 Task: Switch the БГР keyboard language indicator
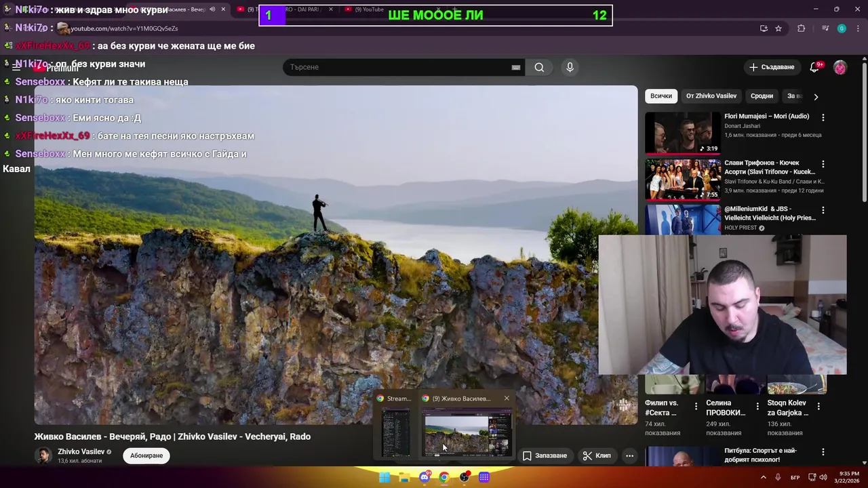(x=795, y=477)
